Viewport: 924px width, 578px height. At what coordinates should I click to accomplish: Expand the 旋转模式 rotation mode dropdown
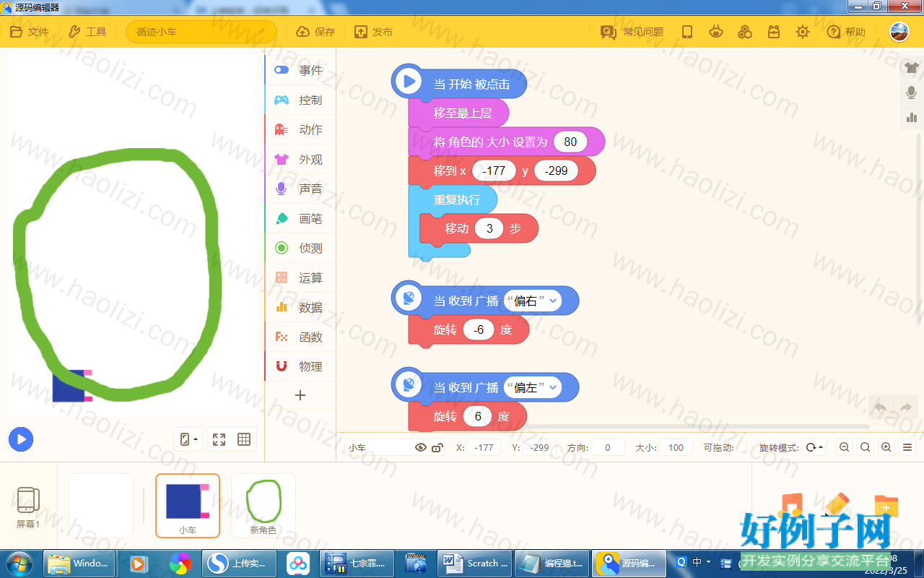click(814, 447)
